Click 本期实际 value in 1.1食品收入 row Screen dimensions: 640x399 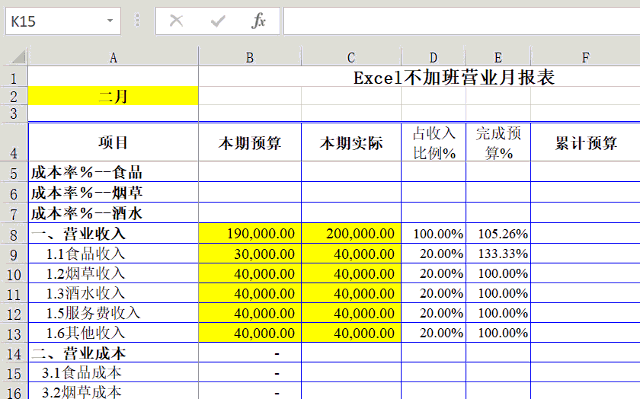click(351, 254)
